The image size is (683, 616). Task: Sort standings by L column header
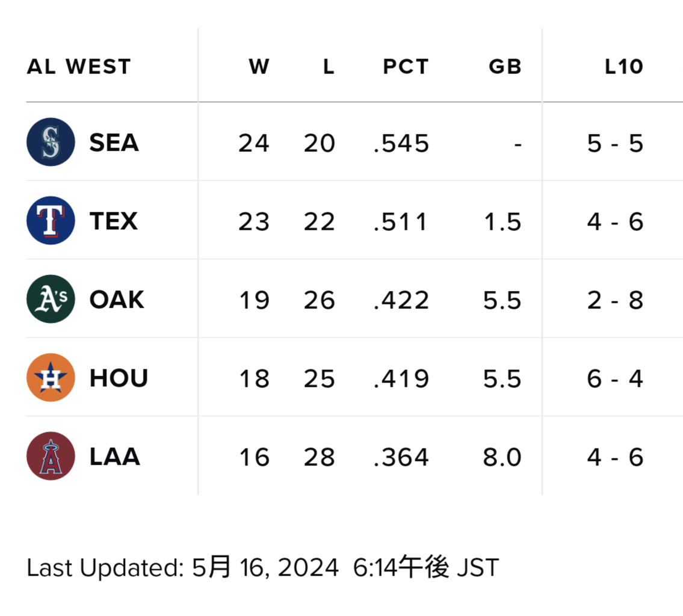click(328, 67)
